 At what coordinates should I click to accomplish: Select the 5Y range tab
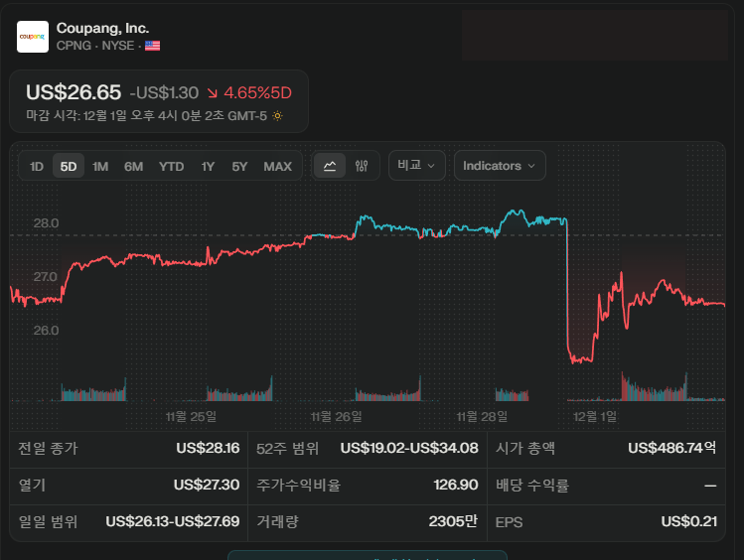[x=239, y=167]
